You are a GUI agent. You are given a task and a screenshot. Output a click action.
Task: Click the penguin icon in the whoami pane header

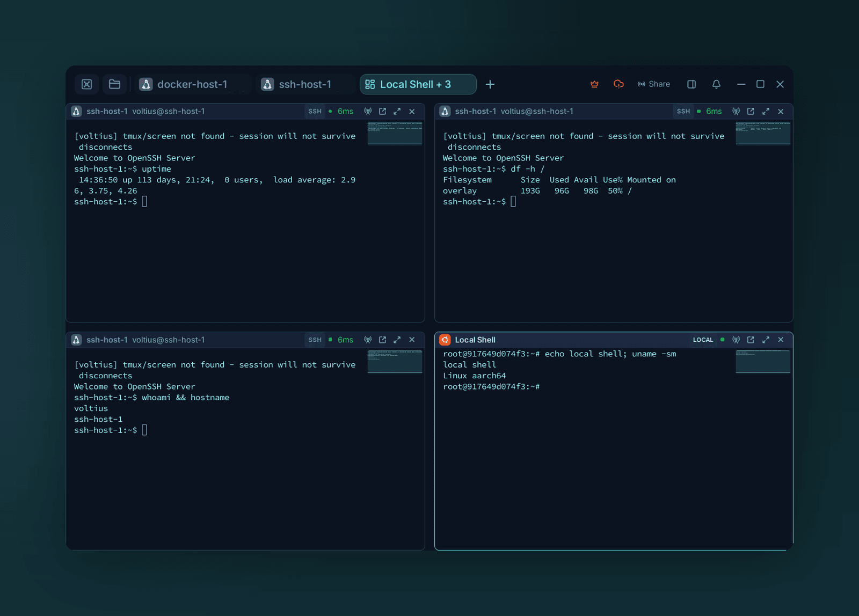point(77,340)
